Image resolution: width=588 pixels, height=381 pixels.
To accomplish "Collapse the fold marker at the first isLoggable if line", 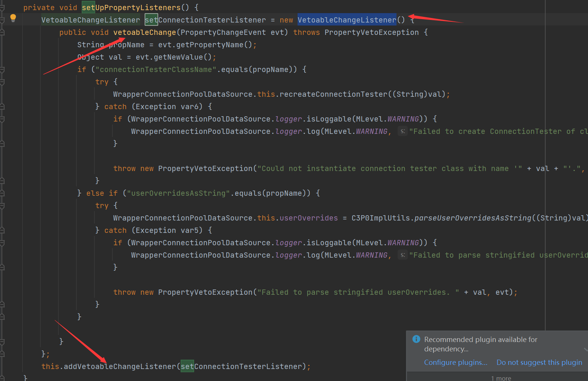I will 2,119.
